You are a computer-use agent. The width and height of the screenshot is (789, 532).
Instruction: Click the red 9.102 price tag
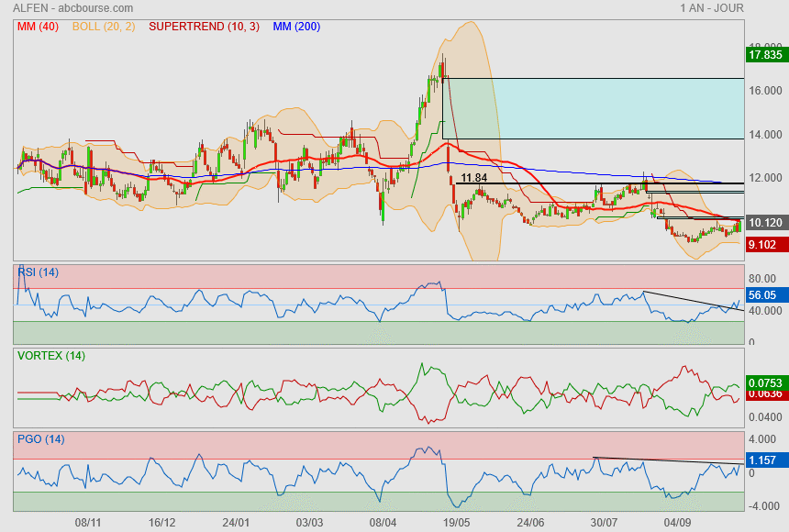coord(764,245)
